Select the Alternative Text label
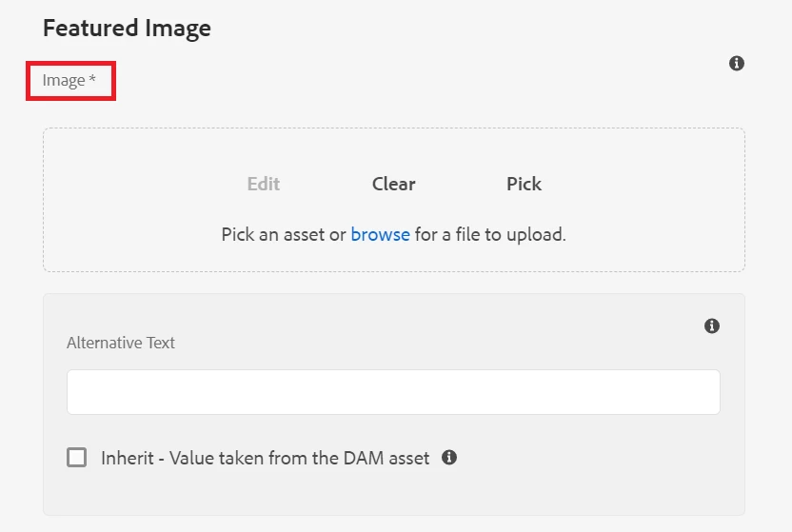 click(x=121, y=343)
